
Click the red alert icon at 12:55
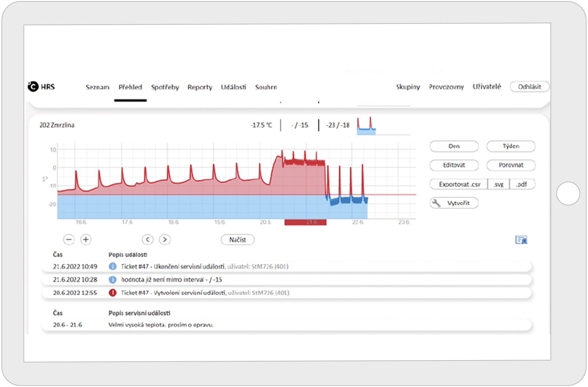(x=113, y=293)
